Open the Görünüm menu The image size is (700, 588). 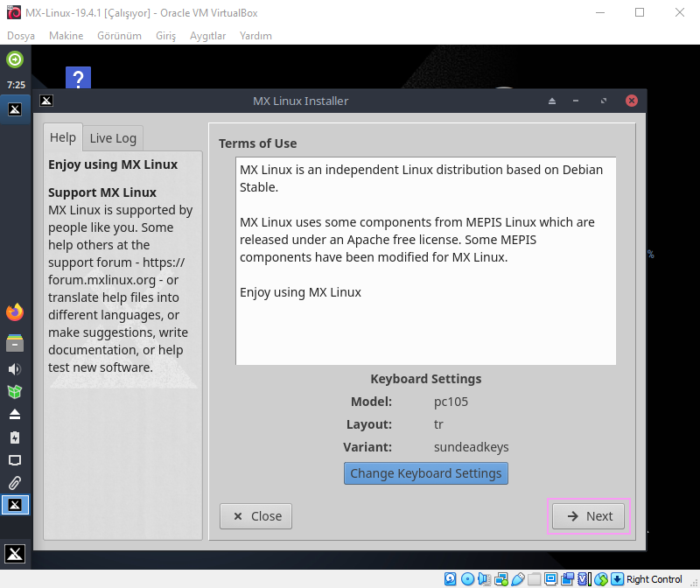[119, 36]
